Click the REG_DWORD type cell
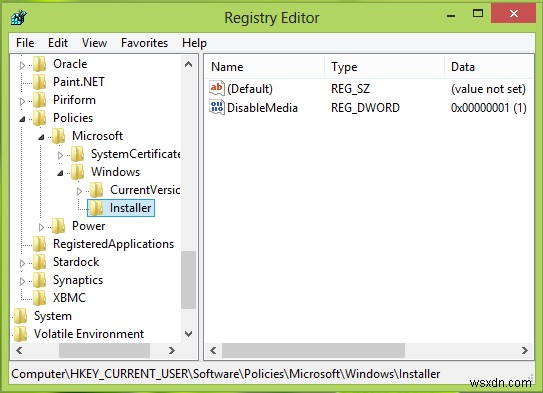 [365, 108]
